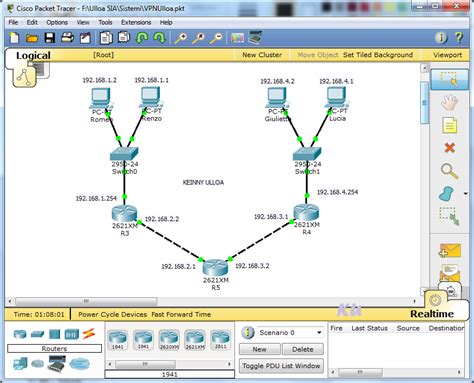474x383 pixels.
Task: Click Set Tiled Background
Action: [x=378, y=55]
